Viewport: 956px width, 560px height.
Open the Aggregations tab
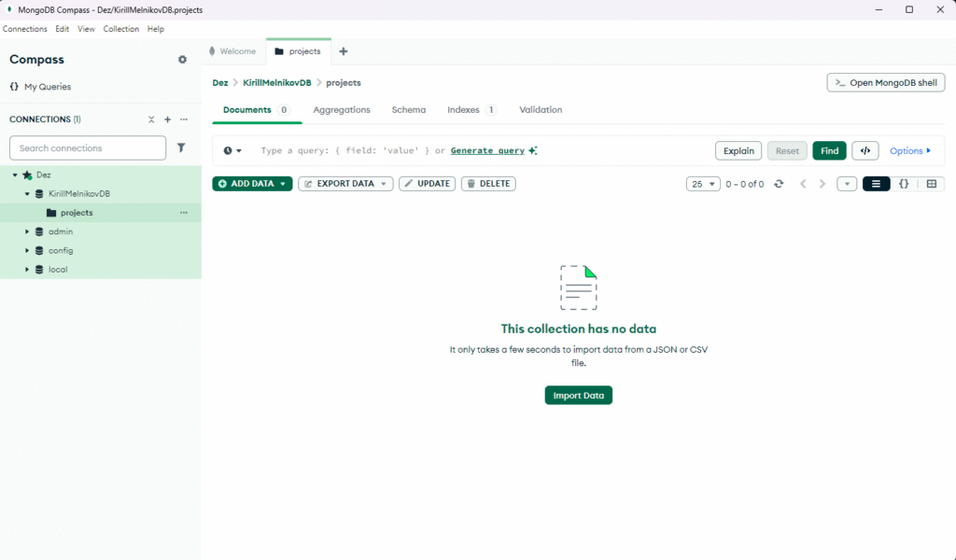(x=342, y=110)
